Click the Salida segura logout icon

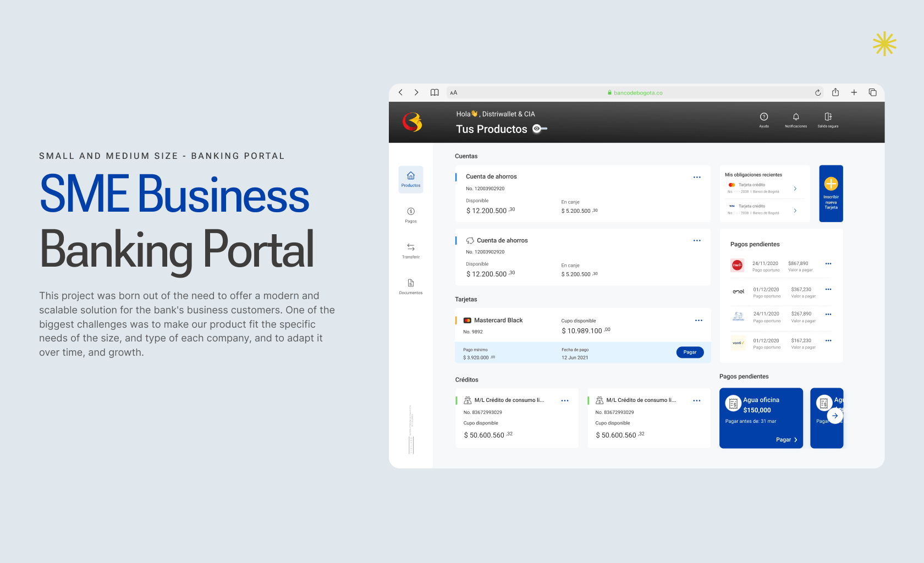828,117
